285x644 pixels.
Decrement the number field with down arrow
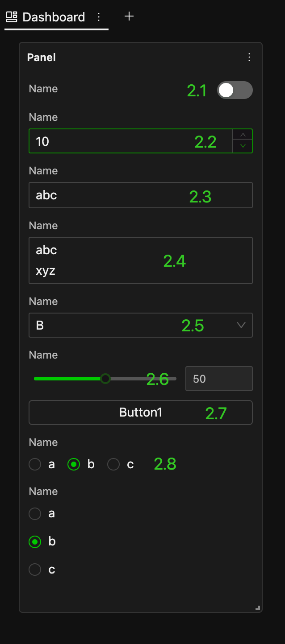pos(243,146)
